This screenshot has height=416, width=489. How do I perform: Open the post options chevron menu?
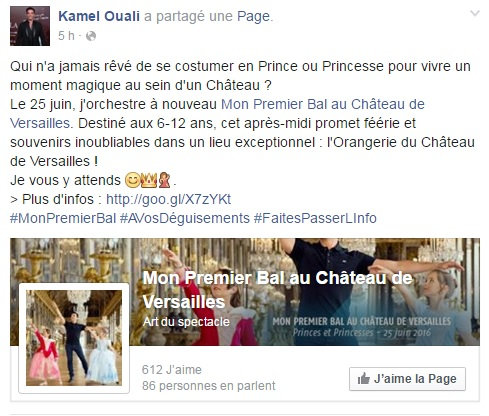pos(474,13)
